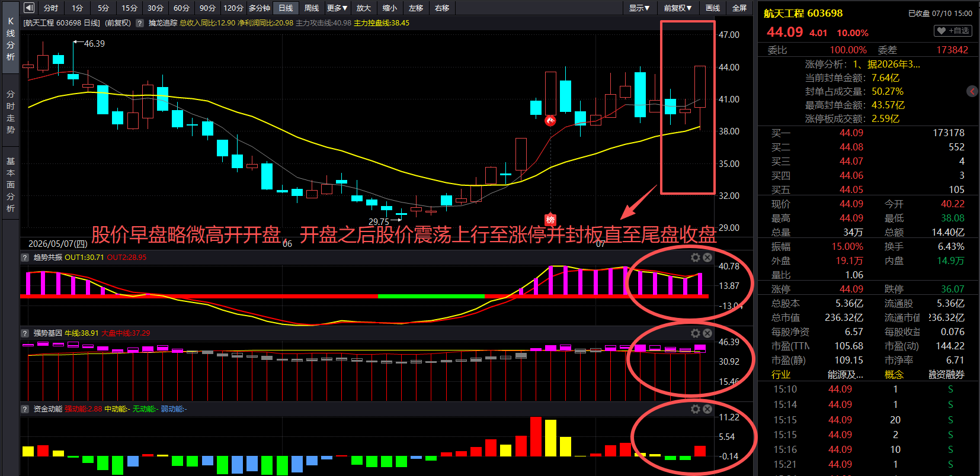Click the 擒龙追踪 indicator name
980x476 pixels.
(x=163, y=23)
